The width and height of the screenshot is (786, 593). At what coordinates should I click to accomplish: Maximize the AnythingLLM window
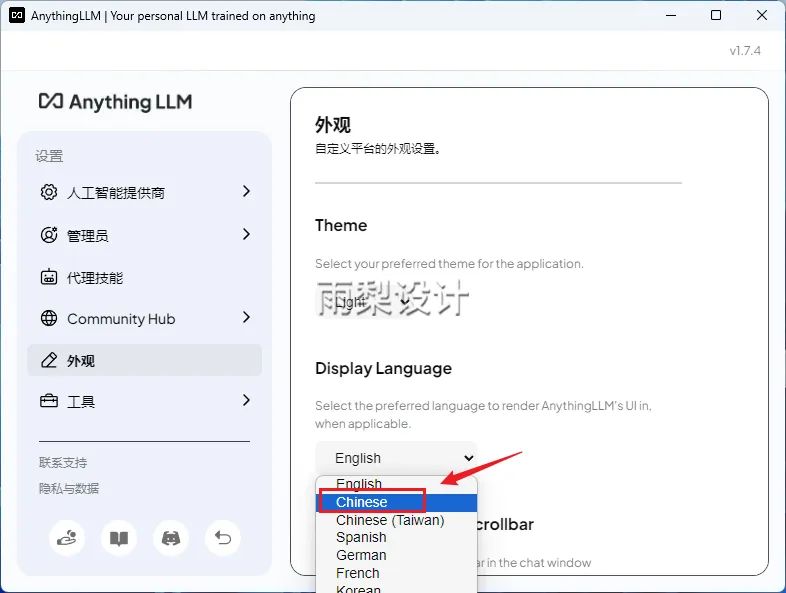[716, 16]
